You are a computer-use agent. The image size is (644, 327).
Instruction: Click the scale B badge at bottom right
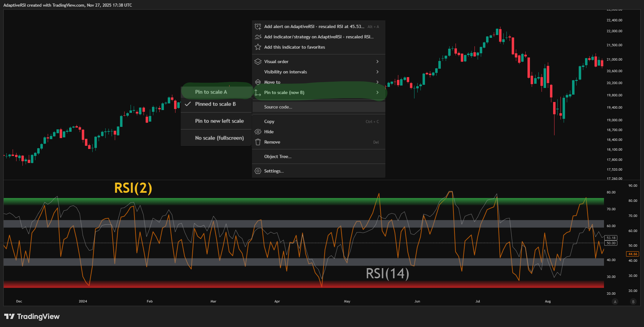[x=633, y=301]
